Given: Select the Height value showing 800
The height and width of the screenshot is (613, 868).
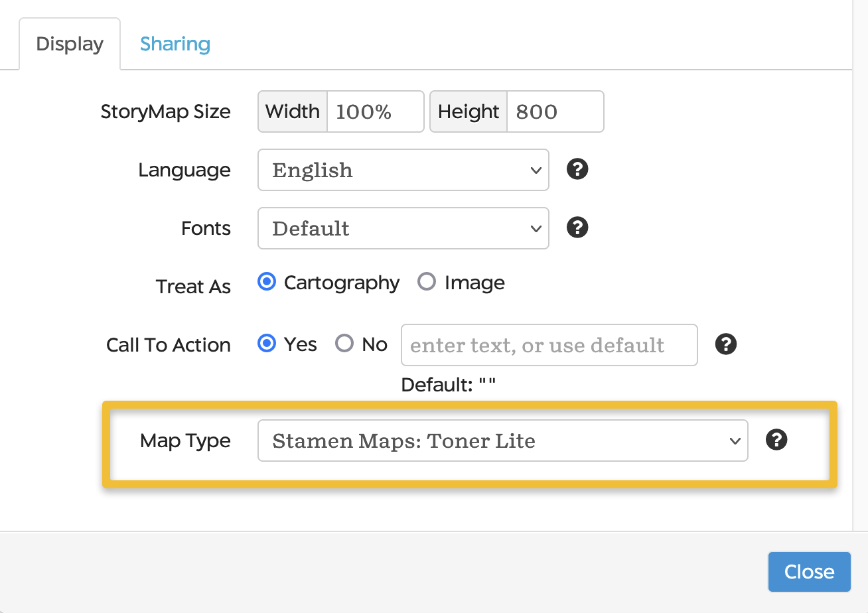Looking at the screenshot, I should pos(555,111).
